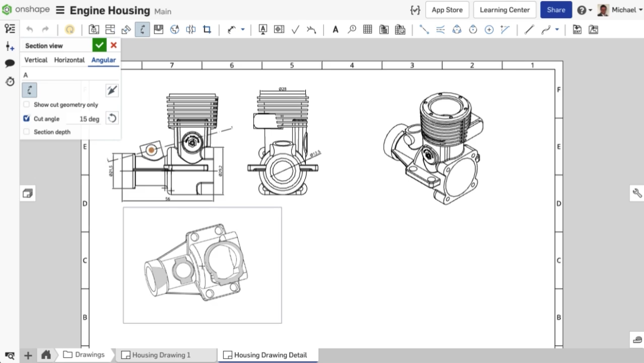
Task: Insert a Hole table
Action: coord(400,30)
